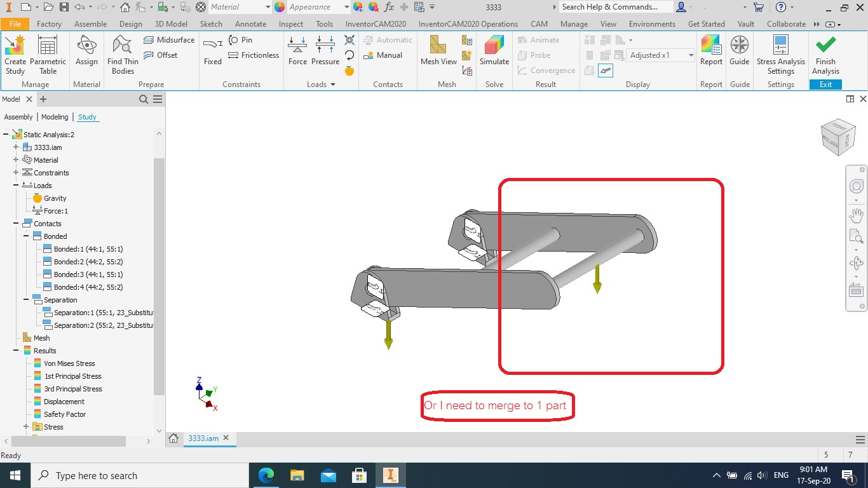The width and height of the screenshot is (868, 488).
Task: Toggle Mesh View display
Action: click(x=438, y=54)
